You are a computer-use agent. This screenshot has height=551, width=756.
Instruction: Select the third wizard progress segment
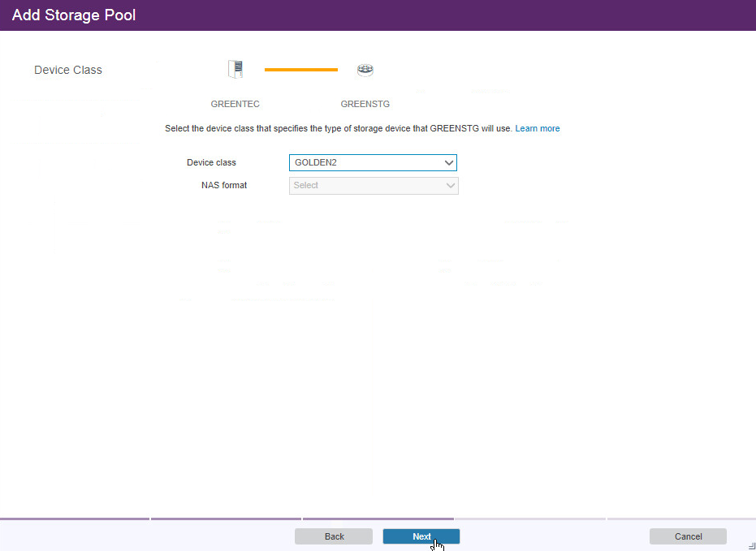coord(378,518)
